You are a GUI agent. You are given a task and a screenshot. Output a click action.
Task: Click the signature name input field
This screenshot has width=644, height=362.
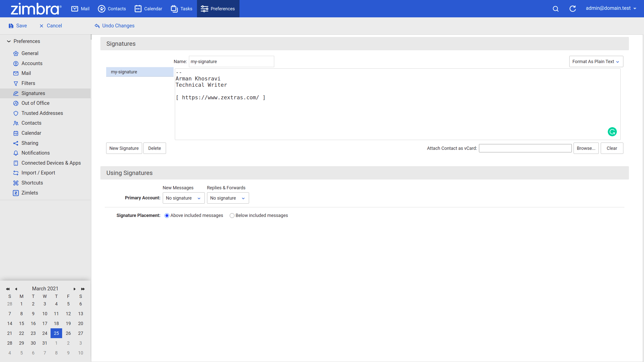pos(231,61)
